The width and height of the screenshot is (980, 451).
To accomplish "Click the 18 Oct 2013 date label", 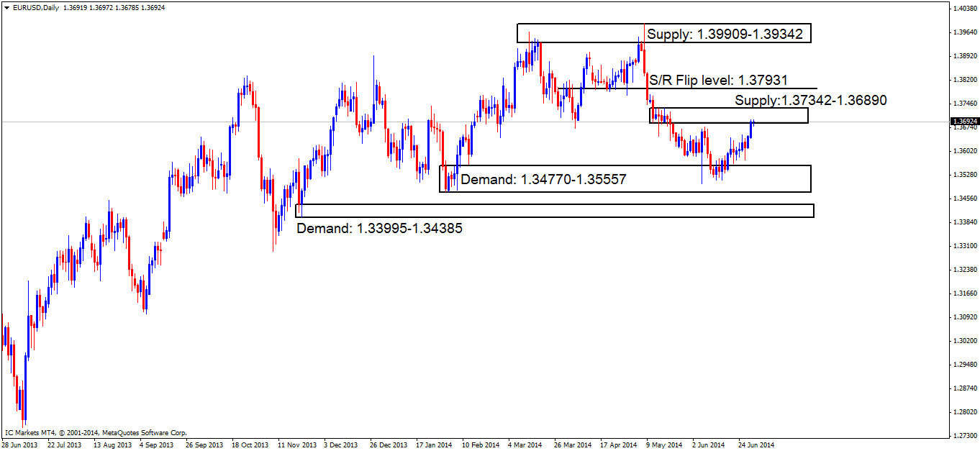I will click(250, 445).
